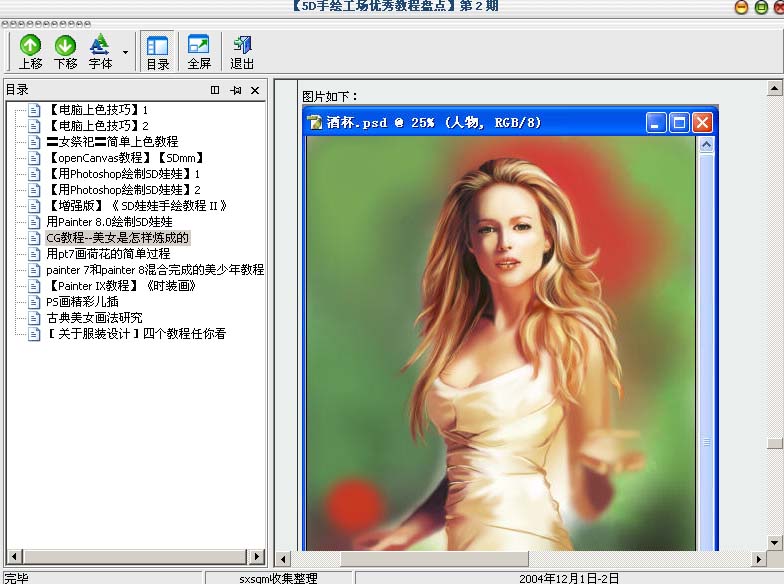Click the portrait painting in 酒杯.psd
Viewport: 784px width, 584px height.
tap(500, 343)
